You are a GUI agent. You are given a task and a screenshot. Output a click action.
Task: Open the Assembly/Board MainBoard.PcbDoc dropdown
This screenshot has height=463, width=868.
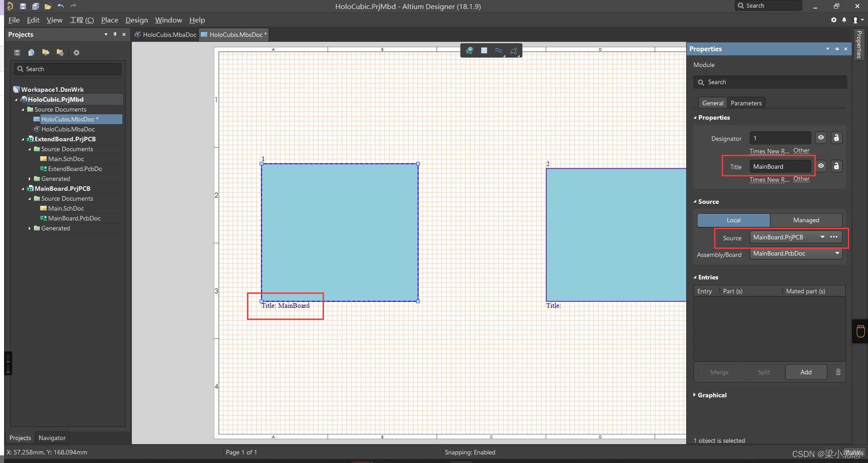[x=837, y=253]
